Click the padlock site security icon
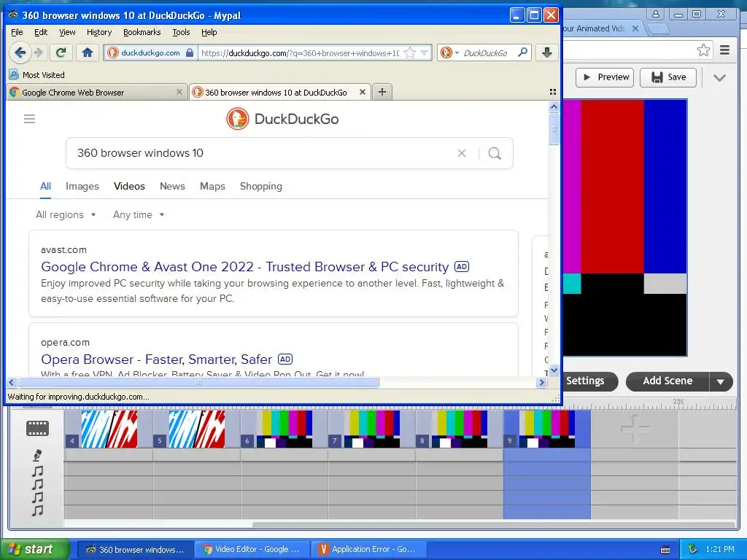 [x=190, y=52]
